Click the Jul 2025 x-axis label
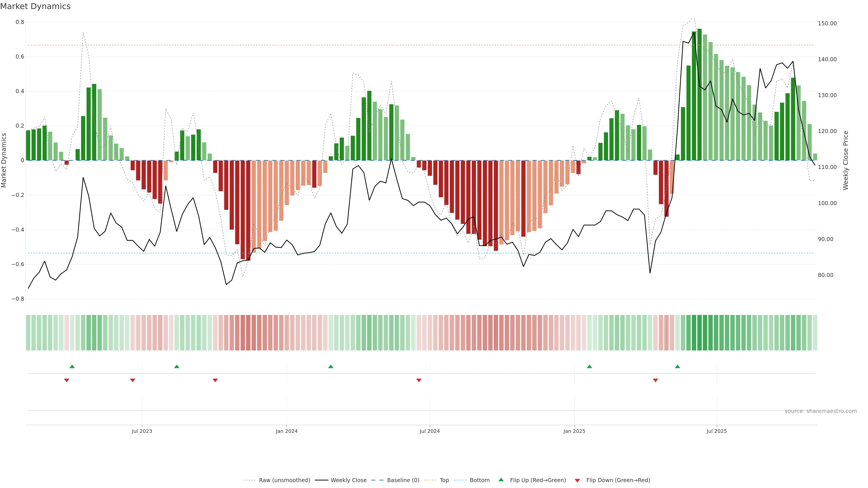 coord(716,431)
